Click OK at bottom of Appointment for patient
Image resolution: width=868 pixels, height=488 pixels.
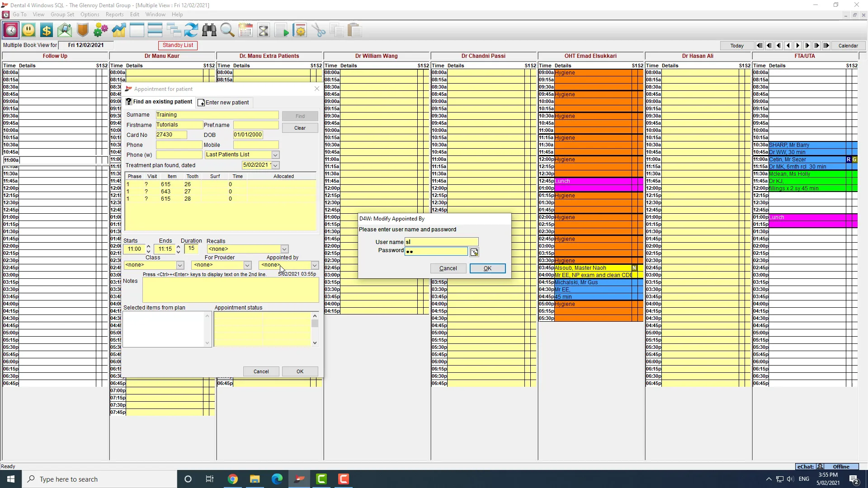[x=300, y=371]
